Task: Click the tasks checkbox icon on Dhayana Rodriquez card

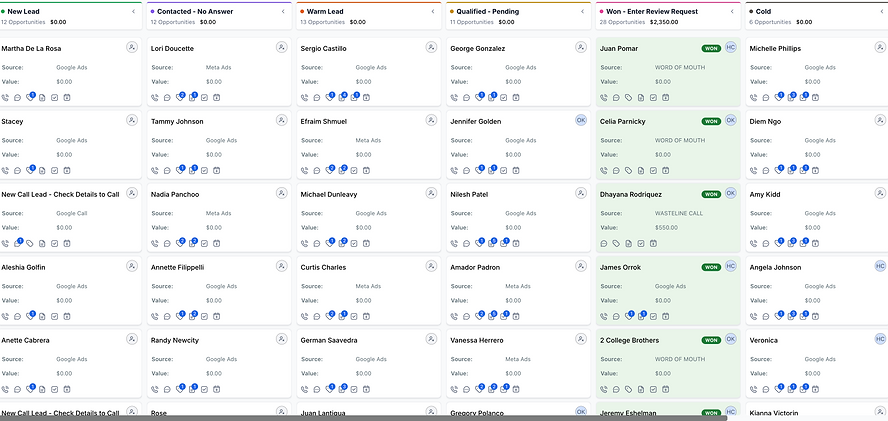Action: [x=641, y=244]
